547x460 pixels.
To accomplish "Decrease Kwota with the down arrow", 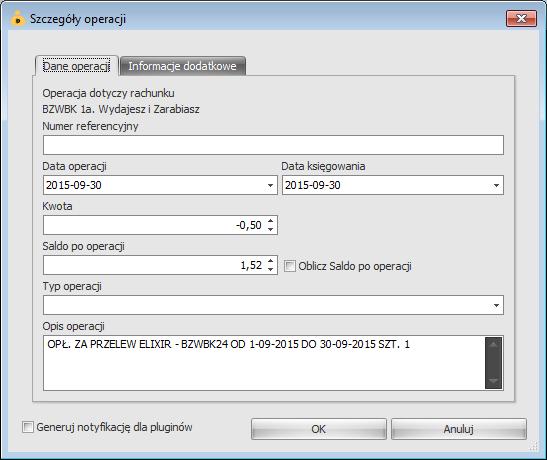I will pyautogui.click(x=271, y=229).
